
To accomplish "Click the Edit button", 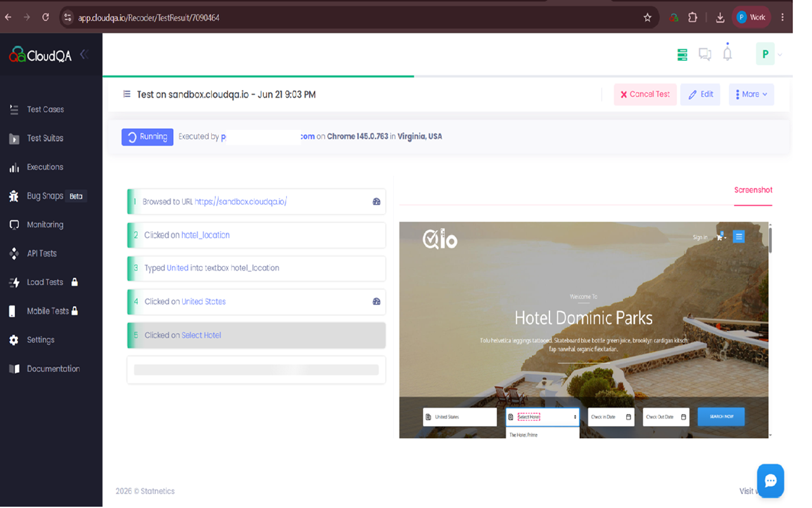I will coord(700,95).
